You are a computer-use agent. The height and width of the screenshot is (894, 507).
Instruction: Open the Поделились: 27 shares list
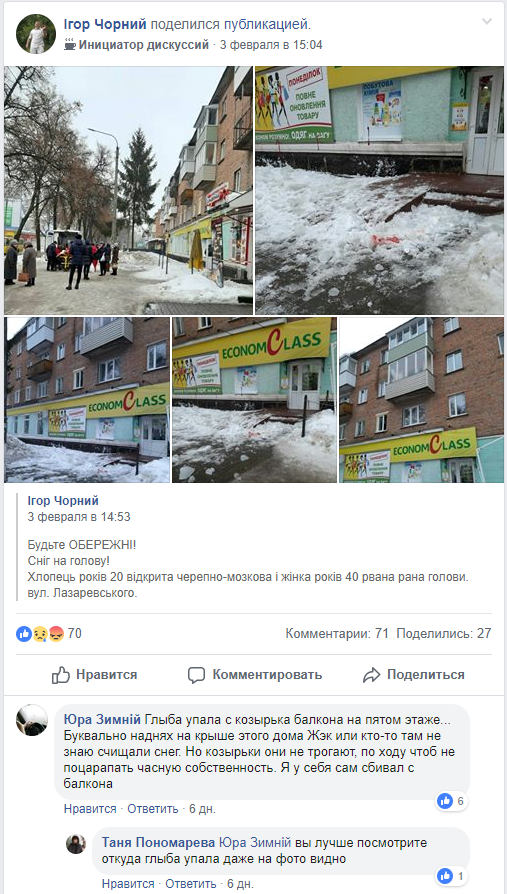444,633
